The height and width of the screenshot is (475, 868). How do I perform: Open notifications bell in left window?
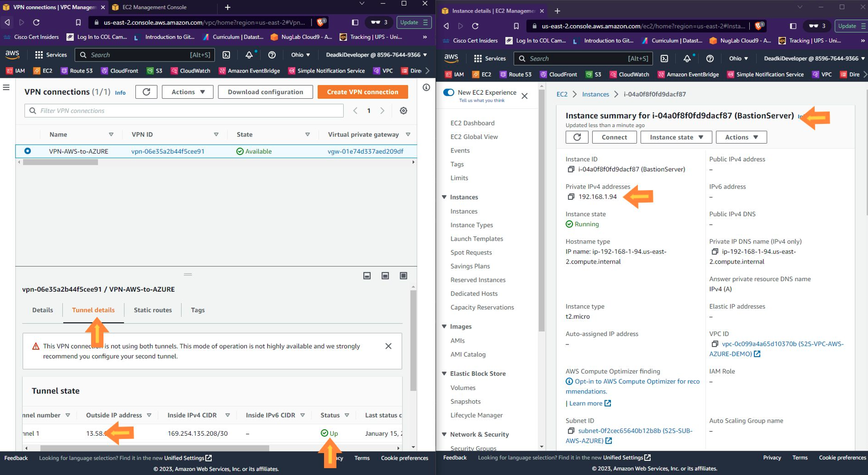coord(249,55)
